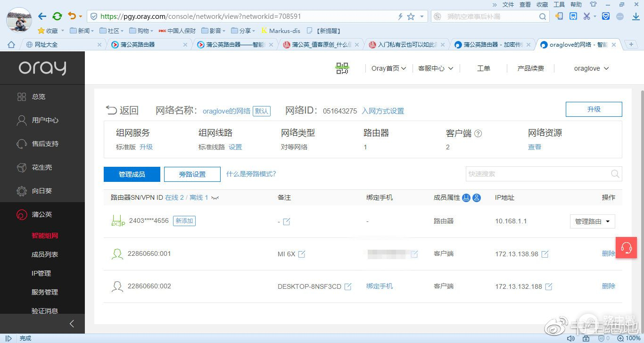
Task: Edit remark icon next to MI 6X
Action: coord(302,254)
